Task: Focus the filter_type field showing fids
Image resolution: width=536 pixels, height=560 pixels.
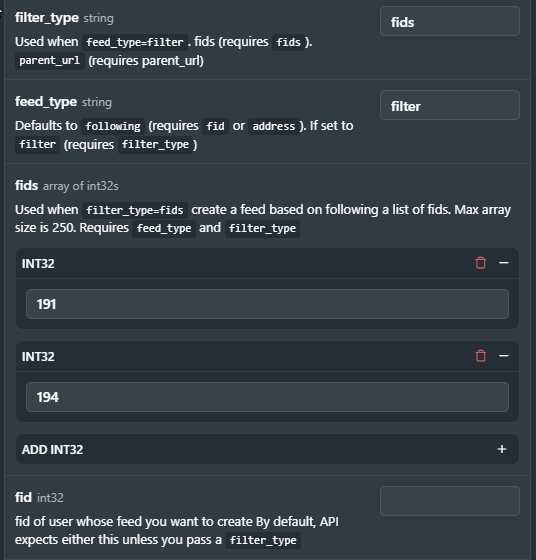Action: pos(450,21)
